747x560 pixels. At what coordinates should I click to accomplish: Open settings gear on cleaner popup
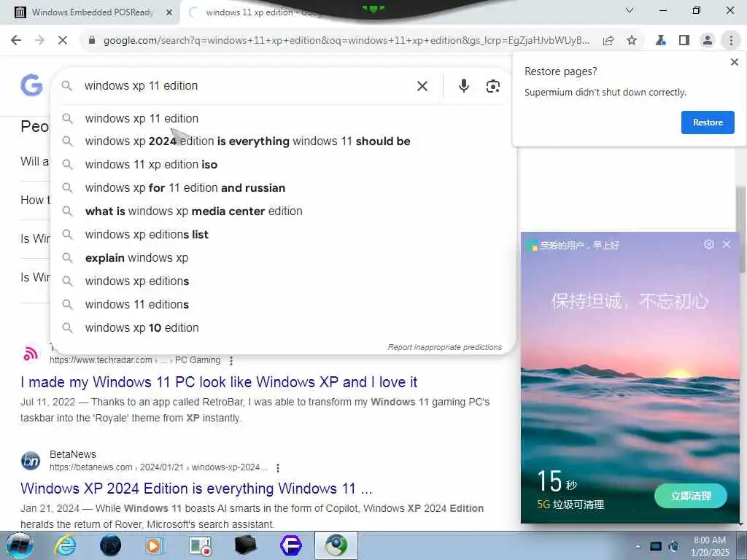coord(709,244)
